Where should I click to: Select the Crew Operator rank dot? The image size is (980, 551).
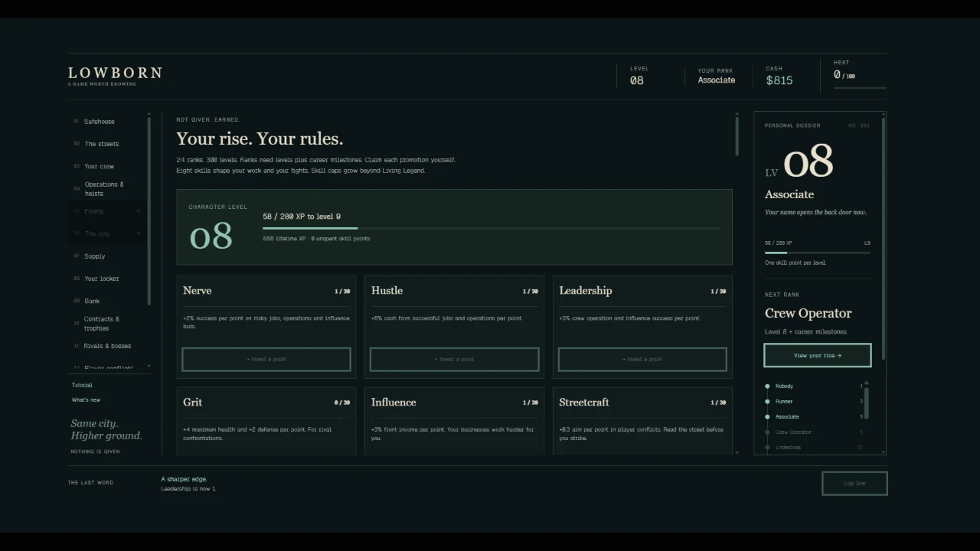pos(767,432)
